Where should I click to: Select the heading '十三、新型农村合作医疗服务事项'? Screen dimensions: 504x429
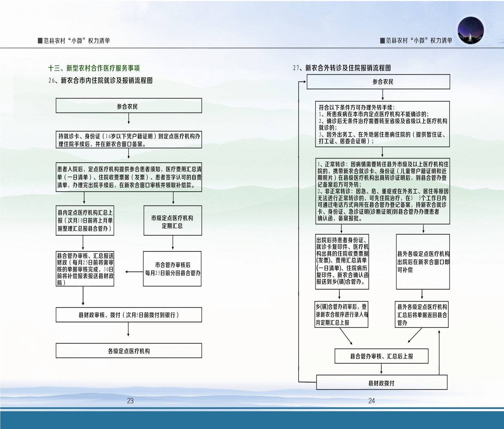click(94, 68)
